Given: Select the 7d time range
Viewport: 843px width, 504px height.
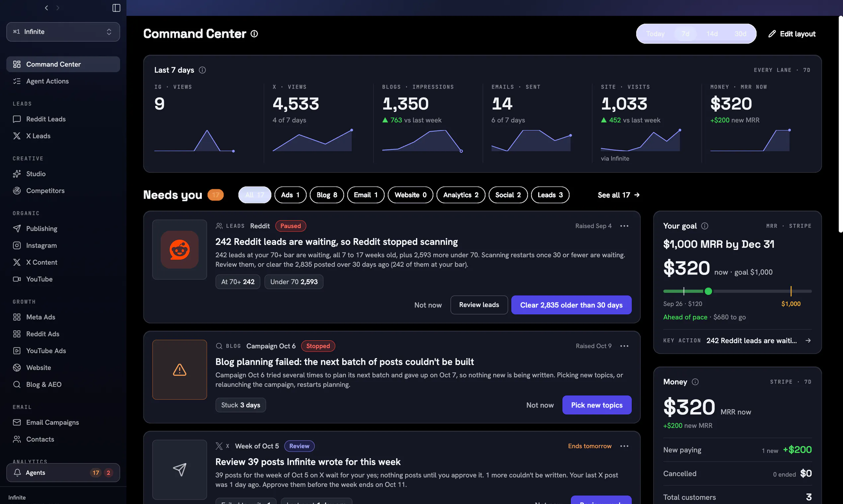Looking at the screenshot, I should [x=685, y=33].
